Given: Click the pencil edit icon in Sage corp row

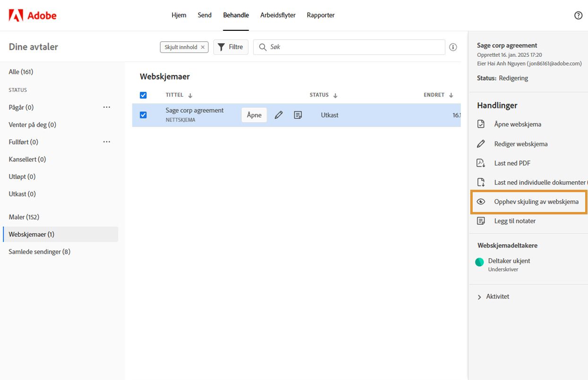Looking at the screenshot, I should pyautogui.click(x=279, y=115).
